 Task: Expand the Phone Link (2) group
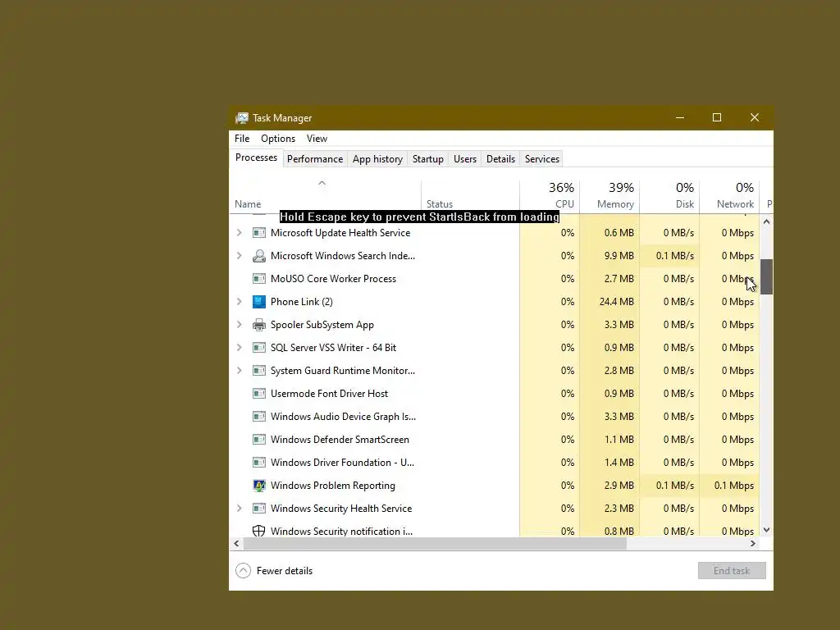(239, 302)
